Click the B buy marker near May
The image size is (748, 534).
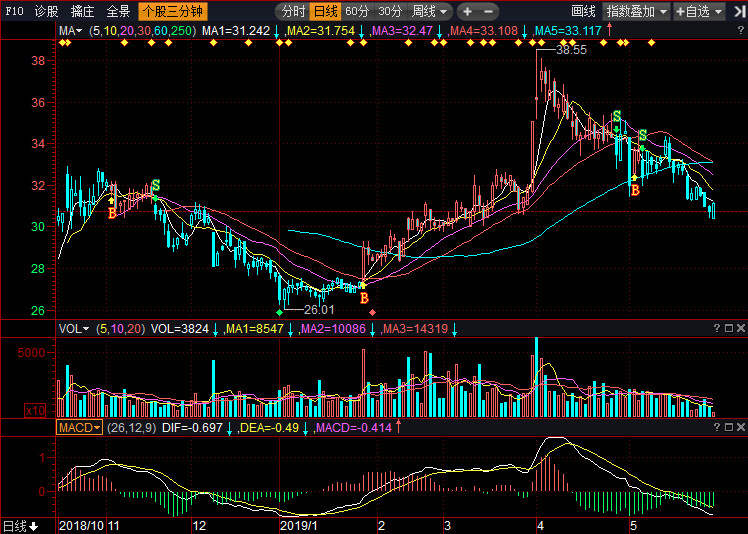(635, 190)
